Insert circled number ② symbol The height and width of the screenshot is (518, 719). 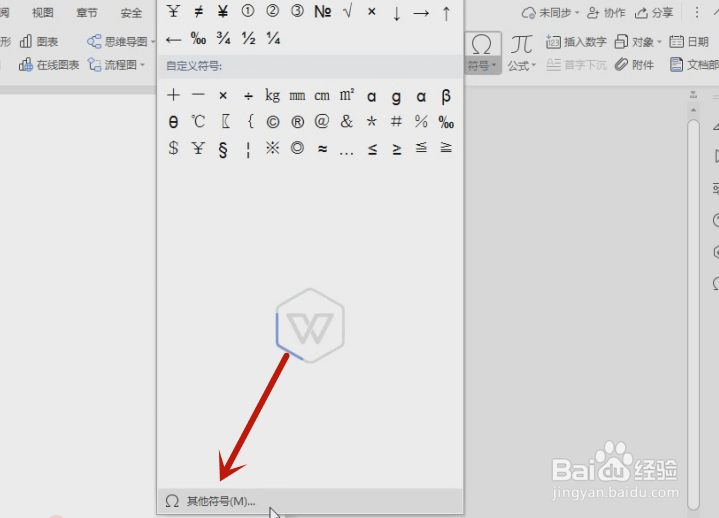coord(273,11)
